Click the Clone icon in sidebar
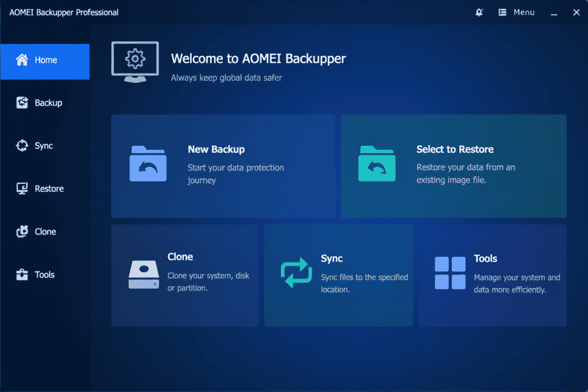 tap(22, 231)
